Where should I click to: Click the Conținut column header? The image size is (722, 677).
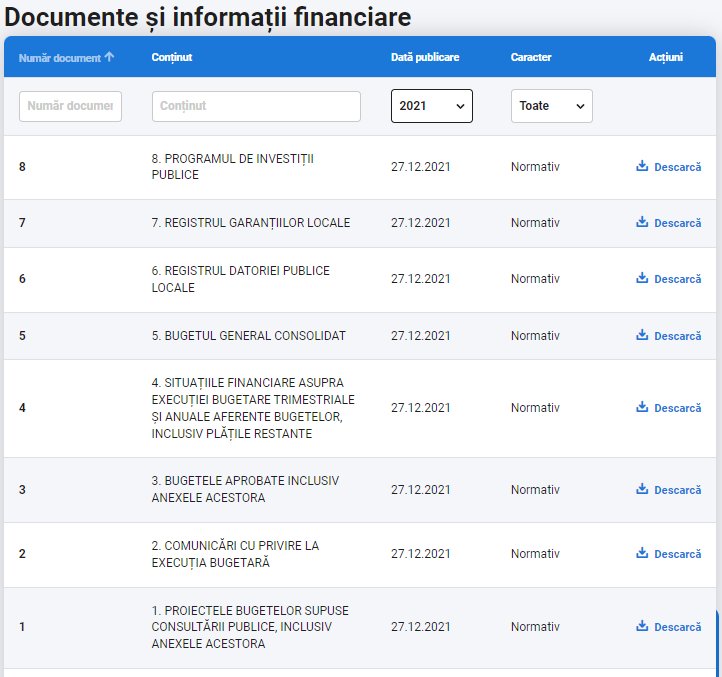(172, 58)
